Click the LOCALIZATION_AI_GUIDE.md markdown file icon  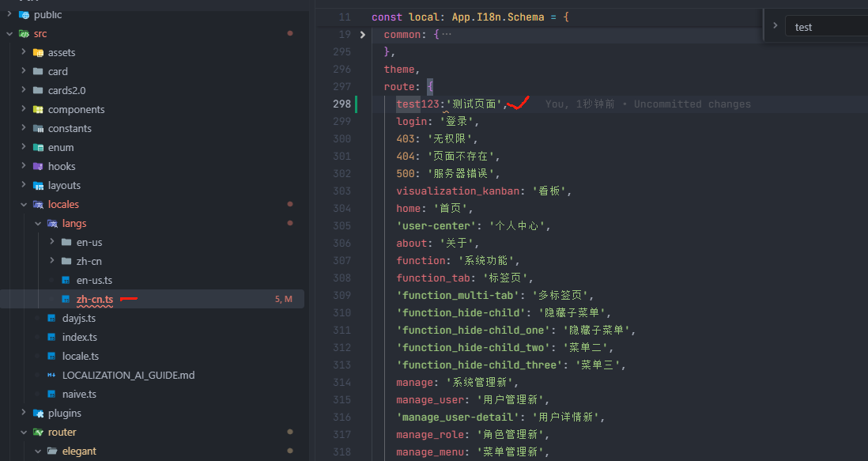click(x=51, y=376)
